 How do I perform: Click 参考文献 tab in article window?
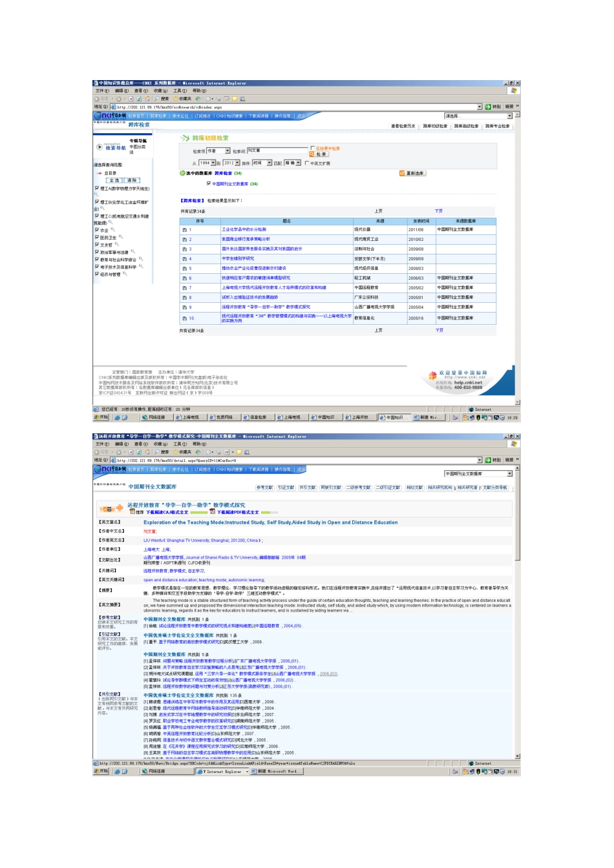point(265,488)
